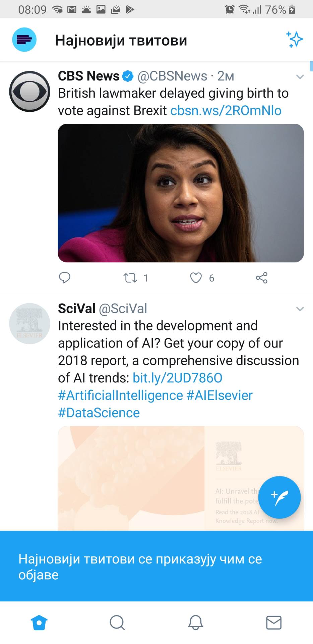Screen dimensions: 313x644
Task: Open the Notifications bell tab
Action: click(x=195, y=623)
